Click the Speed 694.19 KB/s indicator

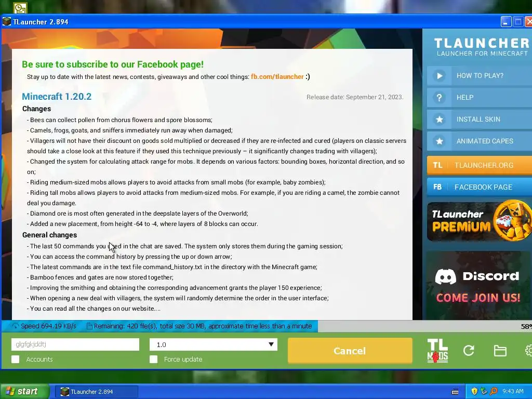click(48, 326)
